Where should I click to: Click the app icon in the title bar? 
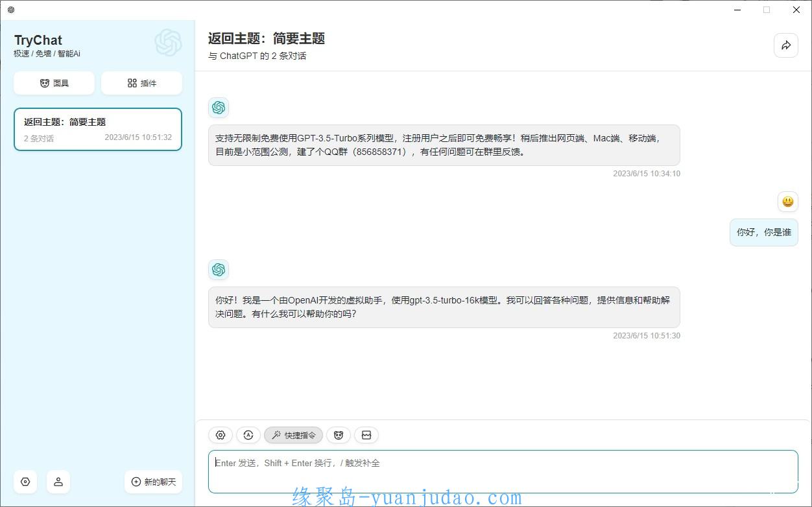coord(11,10)
